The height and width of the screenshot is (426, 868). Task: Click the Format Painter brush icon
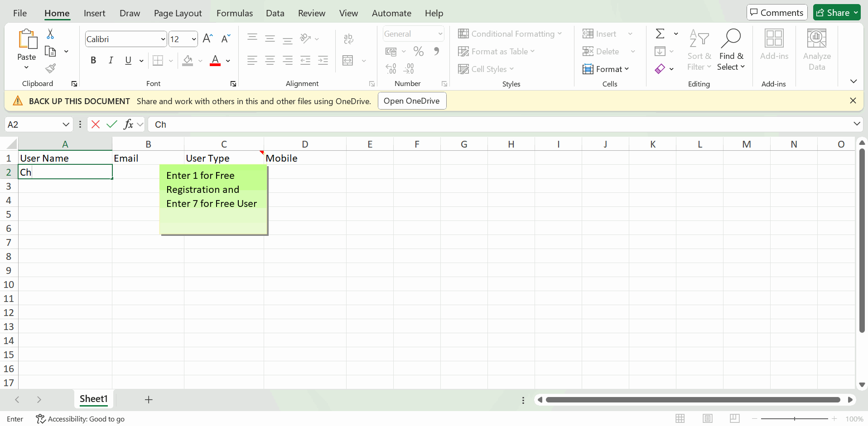coord(50,68)
